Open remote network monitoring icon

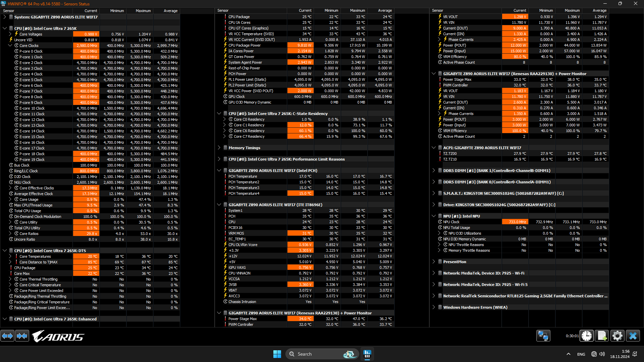coord(543,336)
